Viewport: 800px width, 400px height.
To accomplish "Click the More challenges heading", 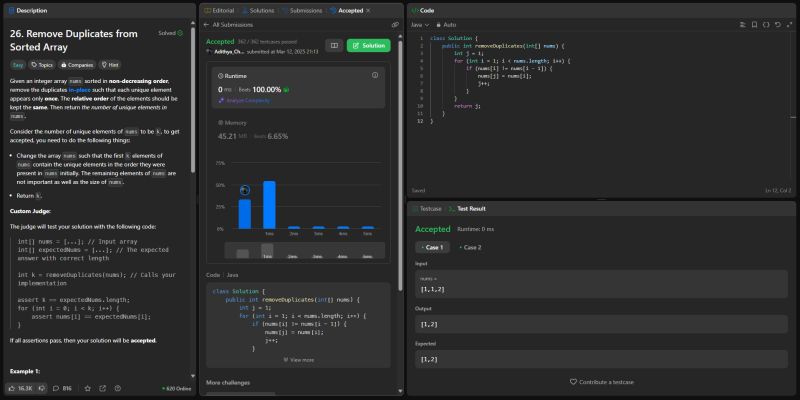I will pyautogui.click(x=228, y=382).
